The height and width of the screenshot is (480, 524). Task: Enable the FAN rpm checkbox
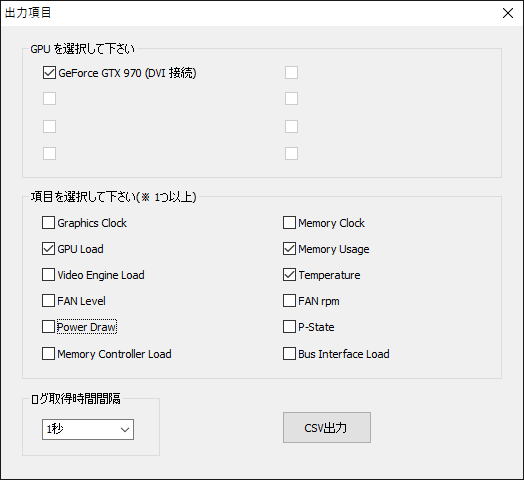coord(289,301)
